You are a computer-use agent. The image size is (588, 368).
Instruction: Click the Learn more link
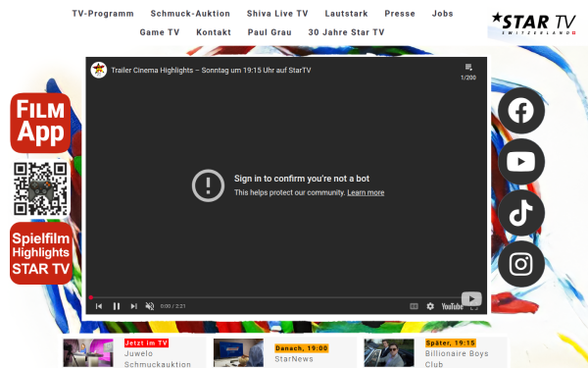pos(366,192)
